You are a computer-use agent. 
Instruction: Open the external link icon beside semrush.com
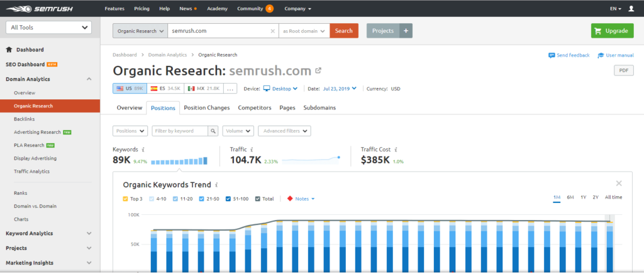[318, 70]
